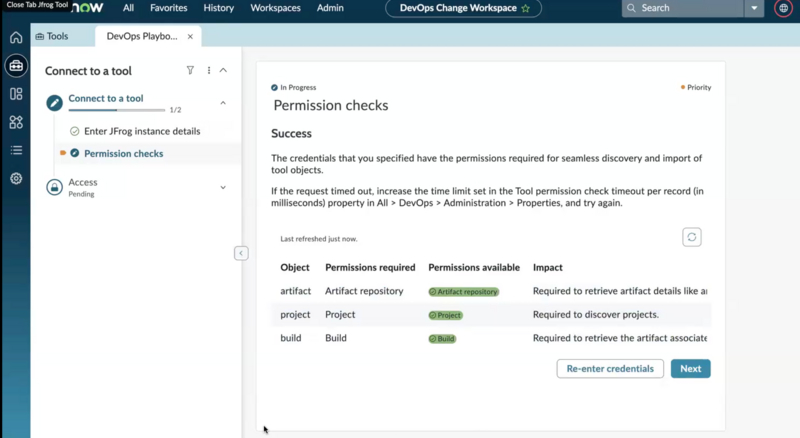Click the Object column header

tap(294, 267)
